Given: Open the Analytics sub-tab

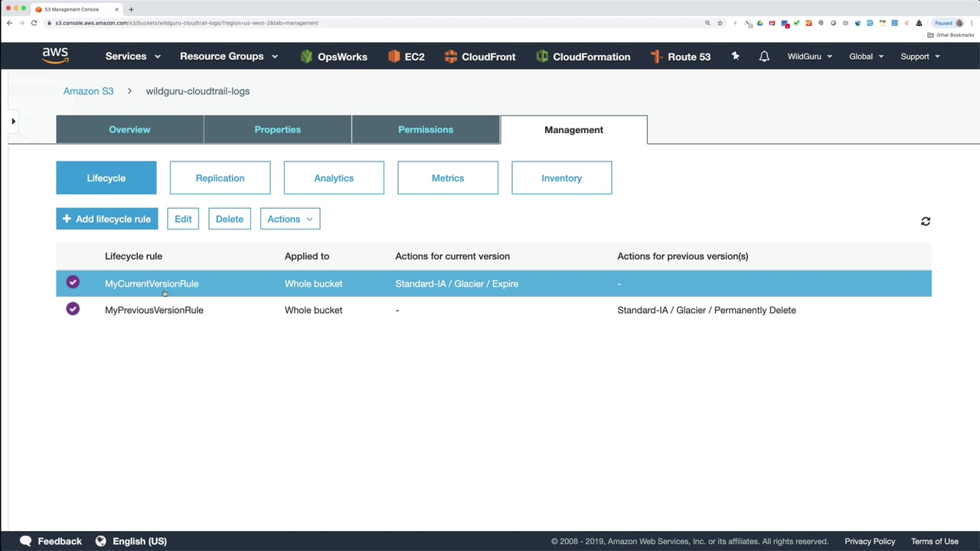Looking at the screenshot, I should click(x=334, y=178).
